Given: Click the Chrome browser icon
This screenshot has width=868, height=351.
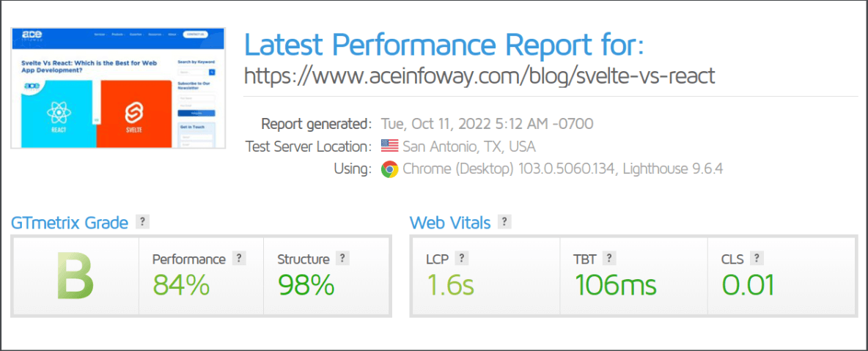Looking at the screenshot, I should coord(390,169).
